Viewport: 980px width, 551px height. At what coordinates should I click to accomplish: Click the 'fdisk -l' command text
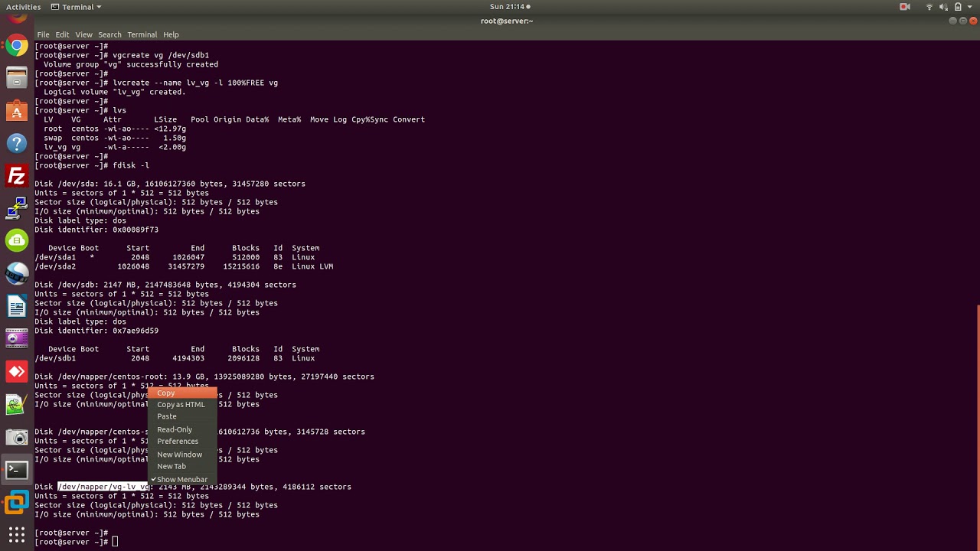pos(131,165)
